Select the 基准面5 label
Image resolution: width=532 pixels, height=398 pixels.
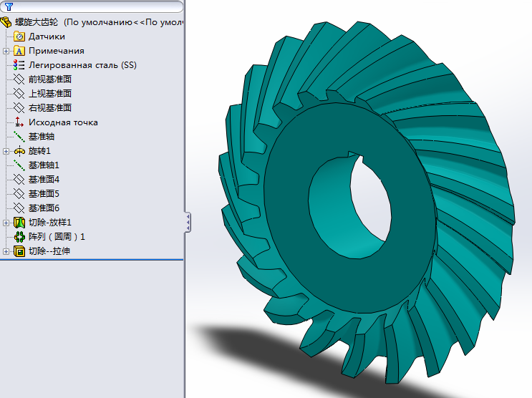click(x=44, y=194)
